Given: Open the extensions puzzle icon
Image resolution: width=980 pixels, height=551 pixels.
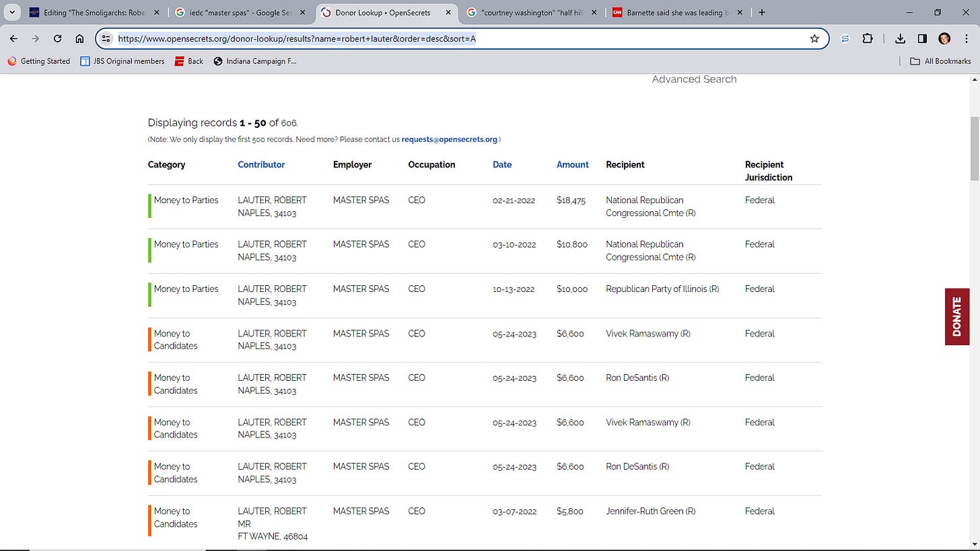Looking at the screenshot, I should (x=868, y=39).
